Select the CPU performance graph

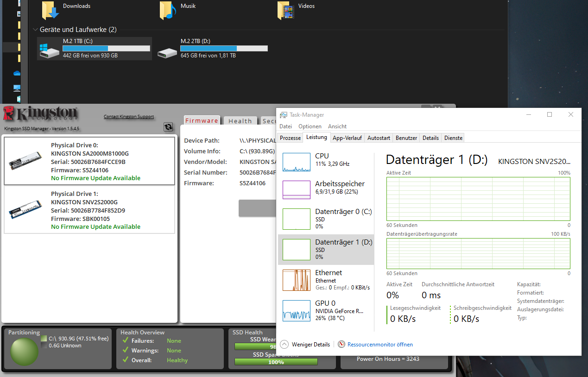pos(297,162)
